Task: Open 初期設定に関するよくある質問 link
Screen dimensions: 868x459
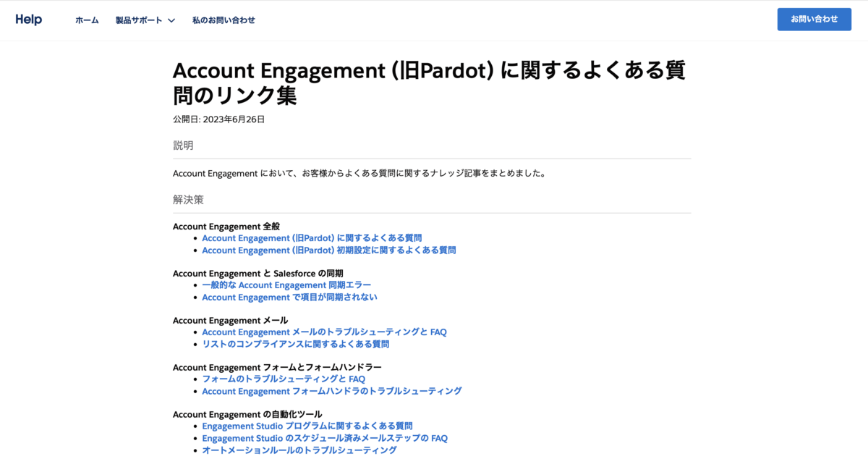Action: click(x=329, y=250)
